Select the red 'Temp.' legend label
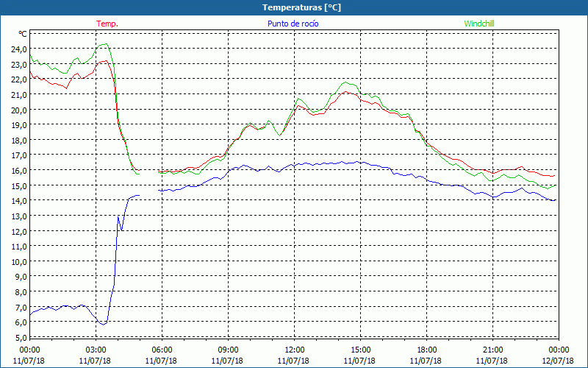Screen dimensions: 588x368 pos(107,24)
